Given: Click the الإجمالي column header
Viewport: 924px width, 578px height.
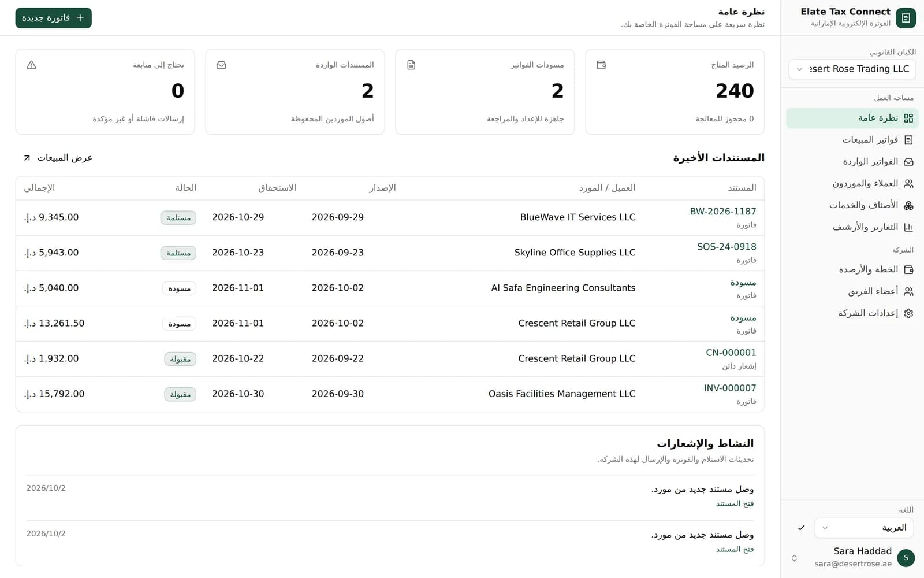Looking at the screenshot, I should coord(39,188).
